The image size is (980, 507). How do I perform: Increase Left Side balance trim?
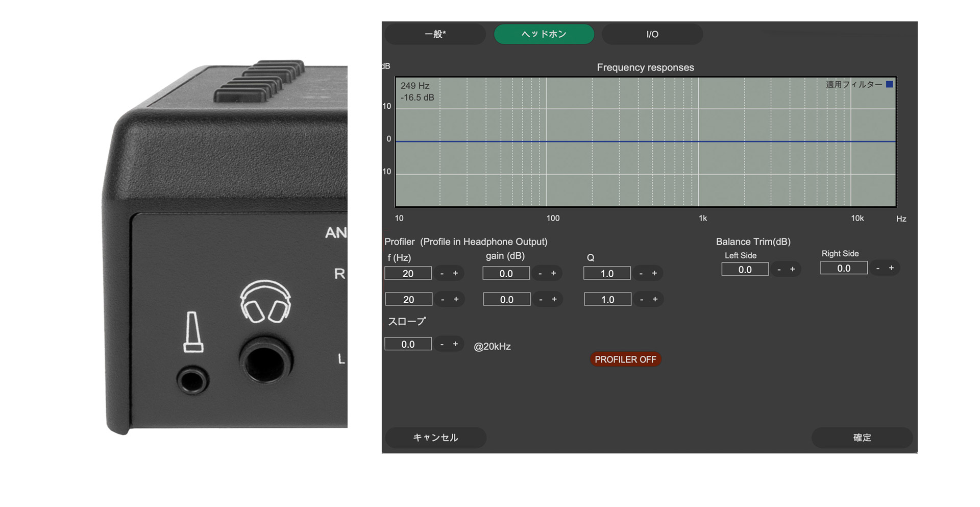792,269
